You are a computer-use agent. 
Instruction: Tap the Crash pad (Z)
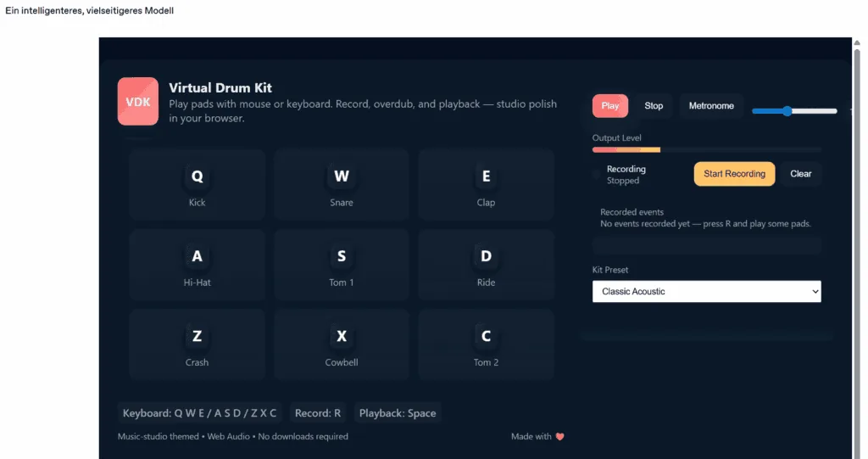coord(197,344)
